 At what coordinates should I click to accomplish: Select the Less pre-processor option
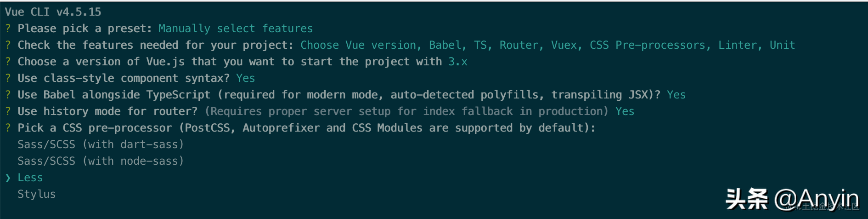click(30, 178)
